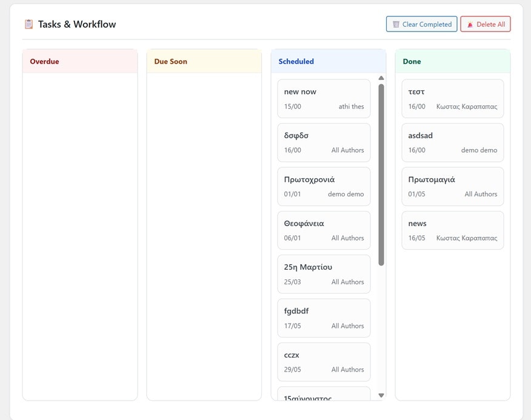
Task: Click the Scheduled column scrollbar thumb
Action: (381, 175)
